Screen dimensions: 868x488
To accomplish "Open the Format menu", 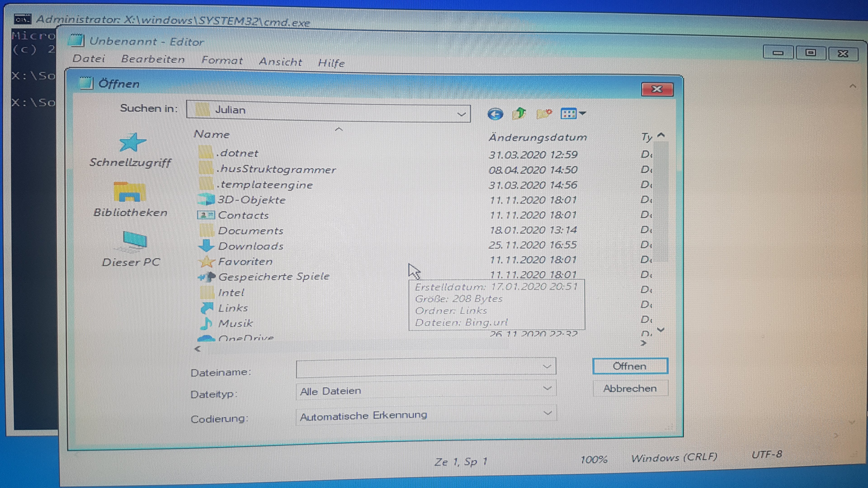I will pyautogui.click(x=222, y=61).
